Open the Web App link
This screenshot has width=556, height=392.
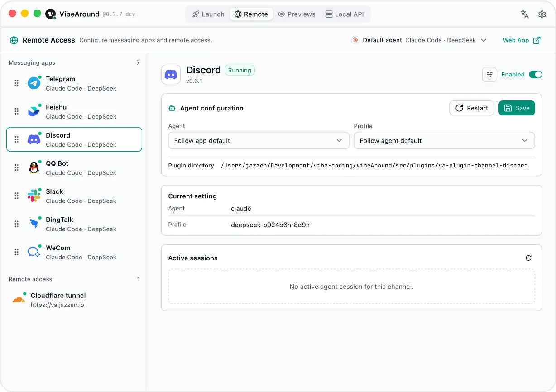click(x=522, y=40)
